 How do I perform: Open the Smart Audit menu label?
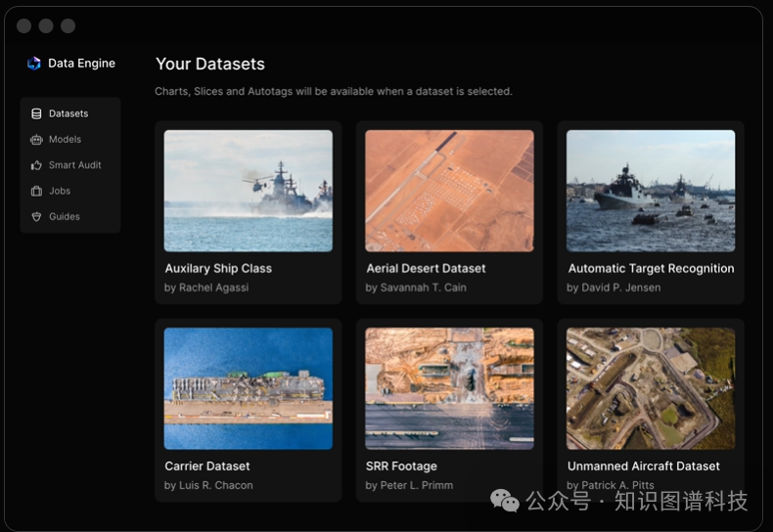pyautogui.click(x=75, y=165)
